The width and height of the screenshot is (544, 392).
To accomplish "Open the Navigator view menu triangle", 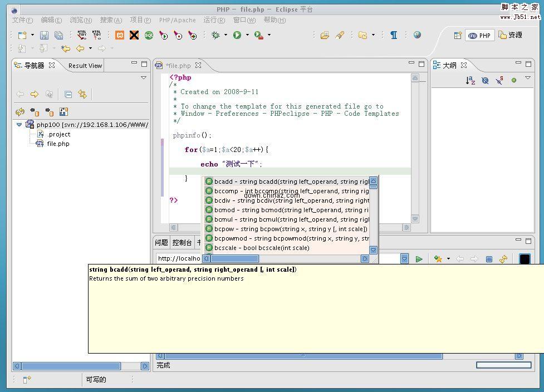I will (x=144, y=78).
